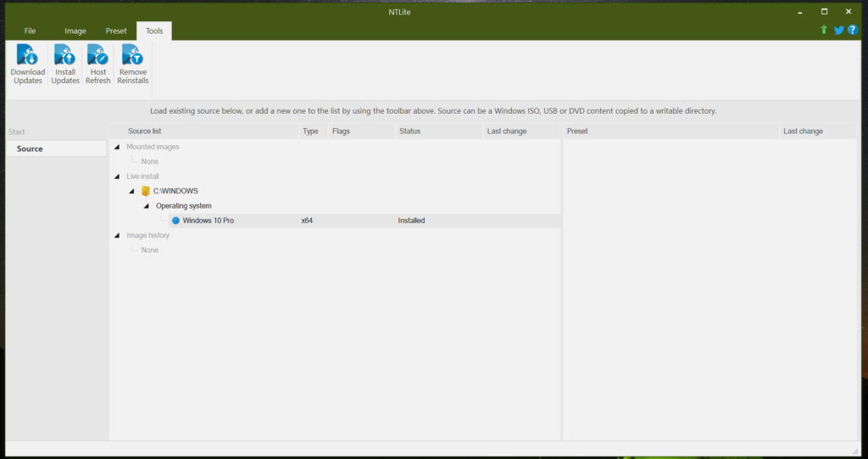Click None under Image history
The height and width of the screenshot is (459, 868).
coord(149,250)
